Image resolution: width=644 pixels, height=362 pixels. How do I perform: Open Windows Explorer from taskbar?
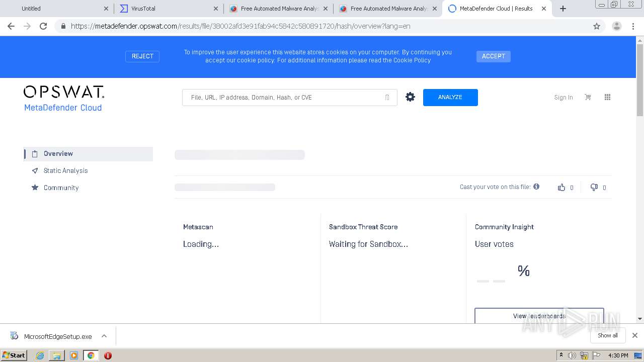pos(57,355)
